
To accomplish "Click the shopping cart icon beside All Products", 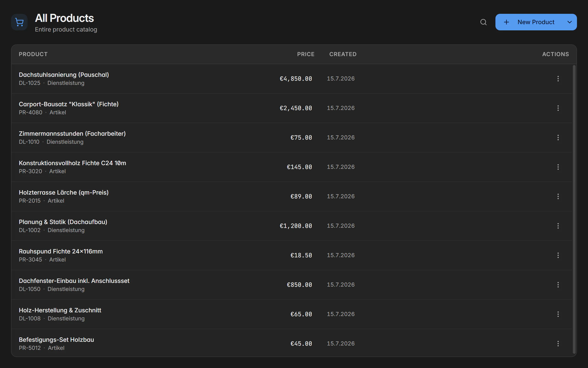I will [19, 22].
